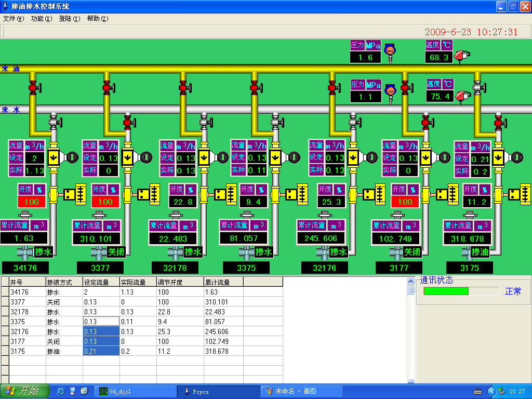Click the 掺油 mode label for well 3175
The width and height of the screenshot is (532, 399).
[480, 252]
